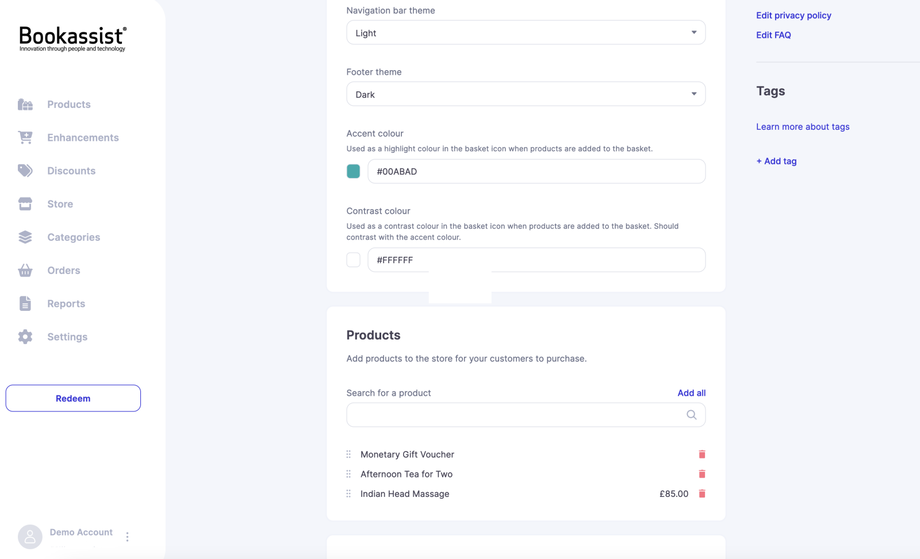Delete the Monetary Gift Voucher product

[702, 454]
